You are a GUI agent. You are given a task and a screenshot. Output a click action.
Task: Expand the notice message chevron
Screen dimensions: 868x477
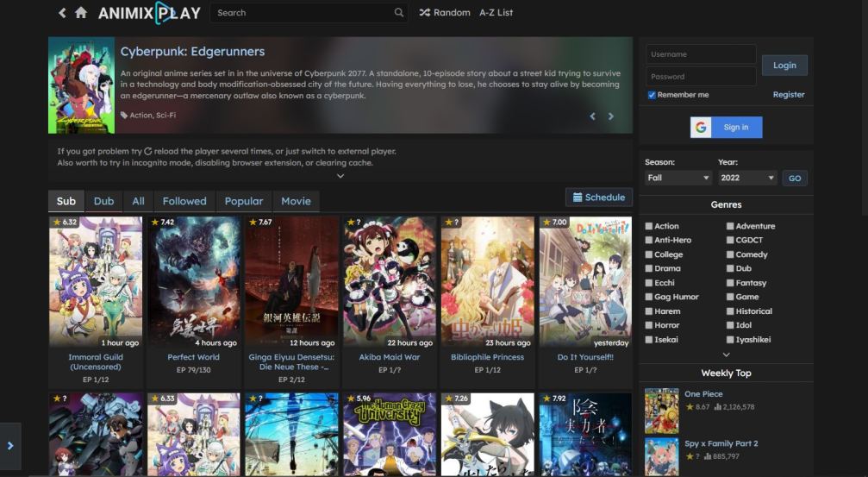point(340,176)
